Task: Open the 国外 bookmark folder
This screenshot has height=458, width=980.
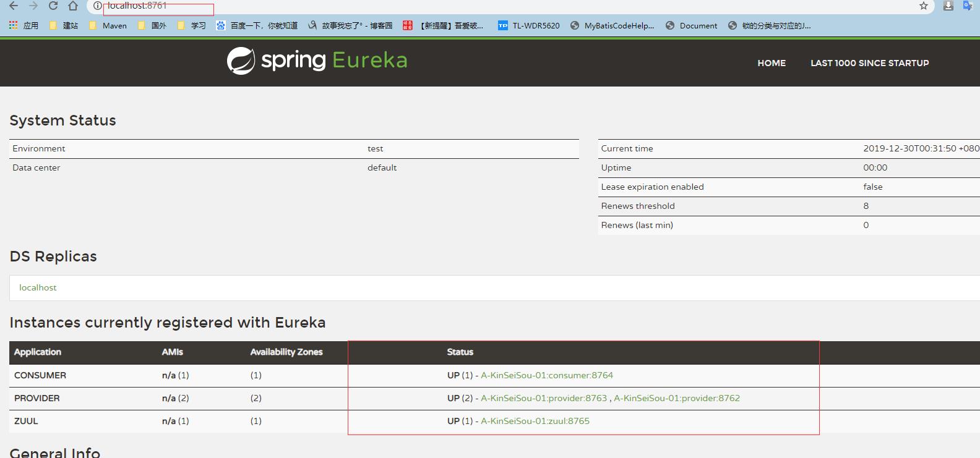Action: 152,25
